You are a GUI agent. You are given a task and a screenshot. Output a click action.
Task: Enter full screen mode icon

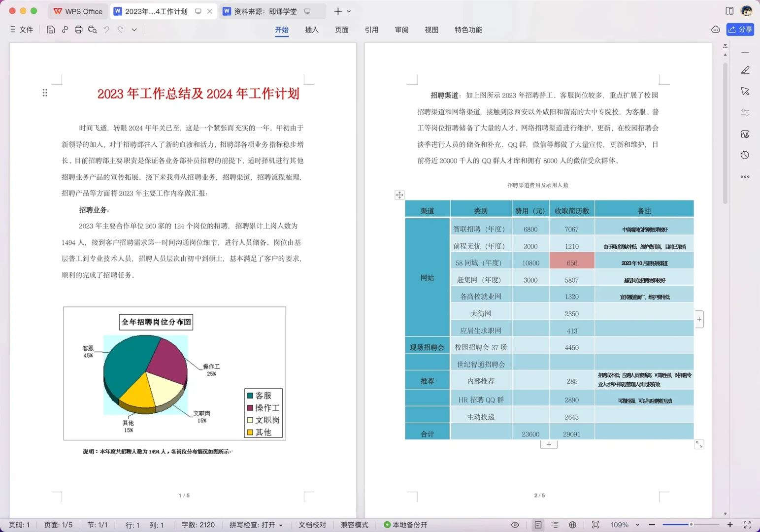[x=747, y=525]
